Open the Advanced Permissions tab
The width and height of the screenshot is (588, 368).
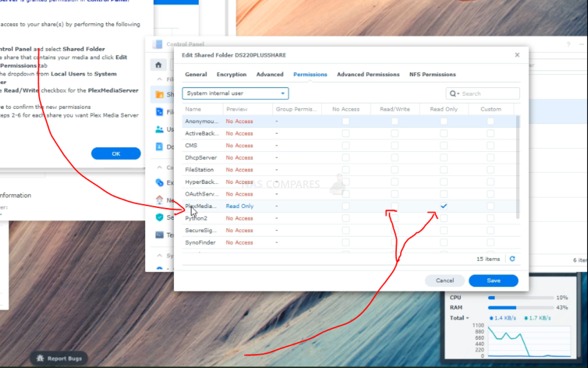tap(368, 74)
